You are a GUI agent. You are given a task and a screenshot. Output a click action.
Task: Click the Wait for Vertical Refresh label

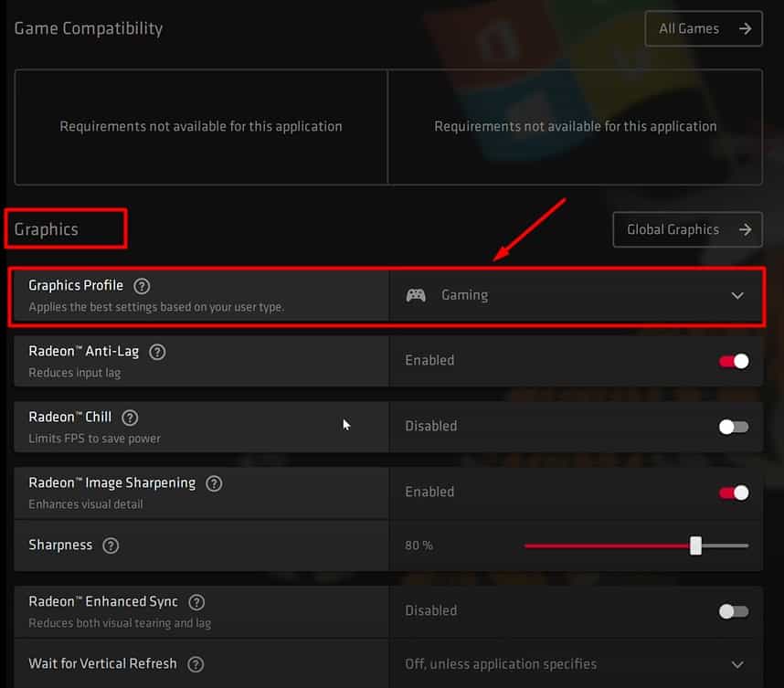pos(102,663)
